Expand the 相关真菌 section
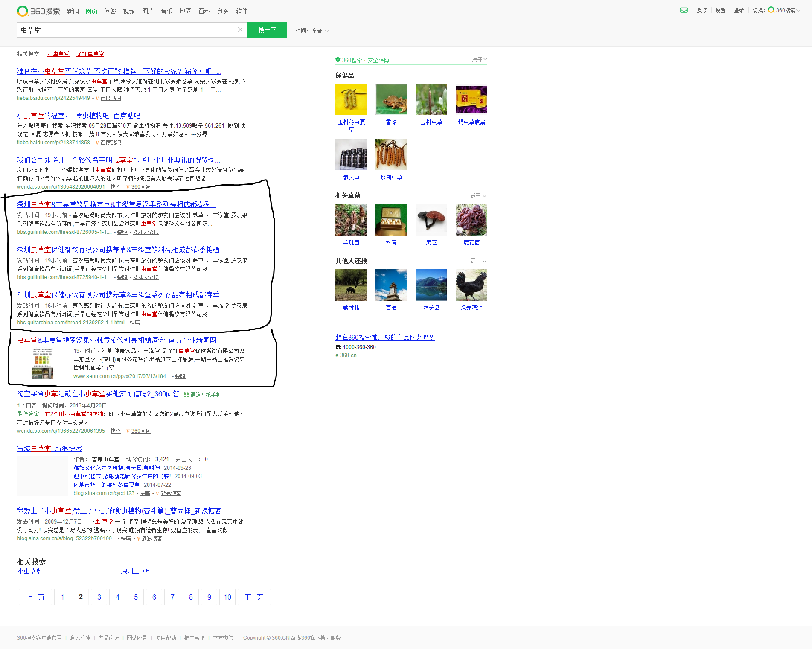Viewport: 812px width, 649px height. (478, 195)
